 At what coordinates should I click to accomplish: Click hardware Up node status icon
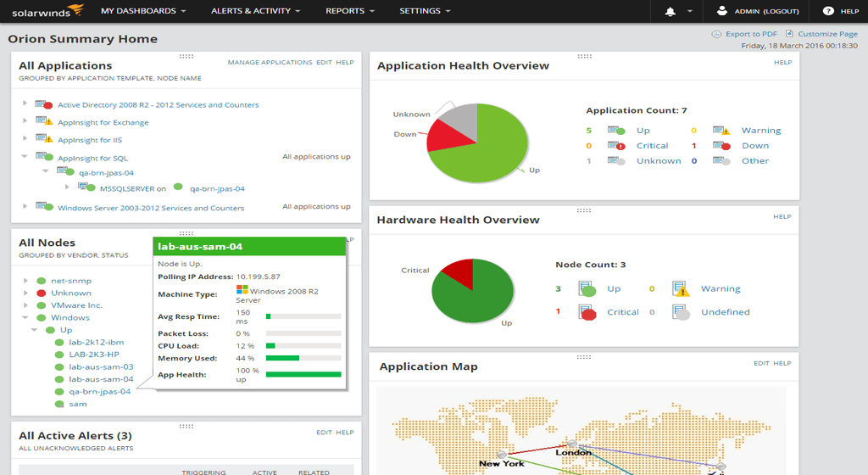pos(587,288)
